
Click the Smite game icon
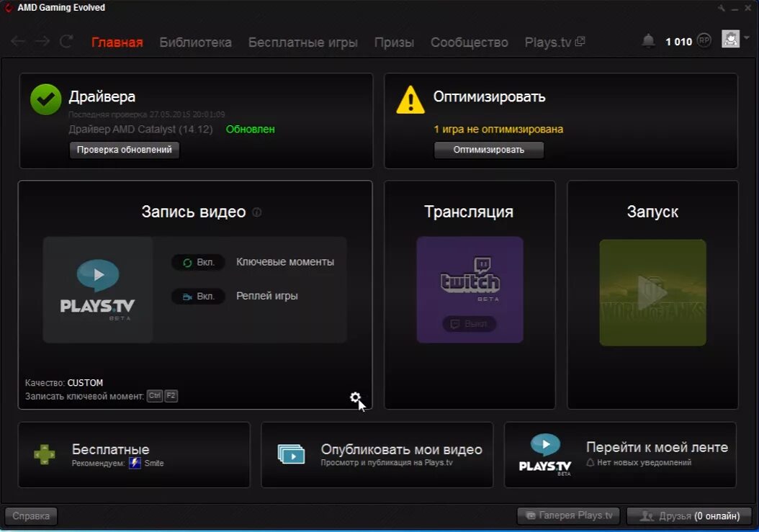pyautogui.click(x=135, y=464)
